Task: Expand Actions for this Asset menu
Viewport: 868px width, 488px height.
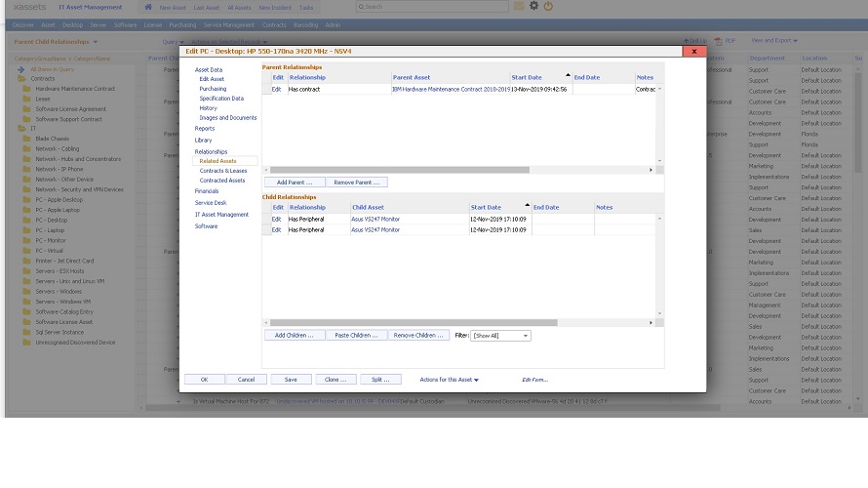Action: pos(449,379)
